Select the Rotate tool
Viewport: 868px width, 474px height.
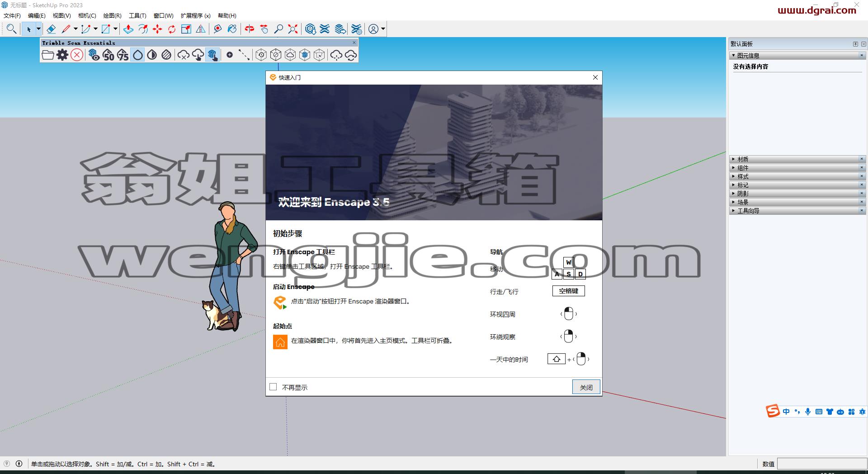pyautogui.click(x=172, y=29)
